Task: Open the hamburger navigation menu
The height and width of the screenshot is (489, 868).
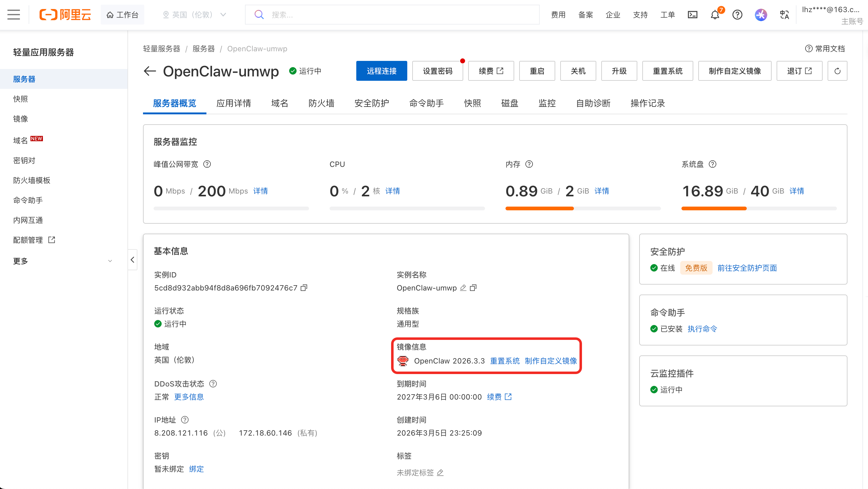Action: 13,15
